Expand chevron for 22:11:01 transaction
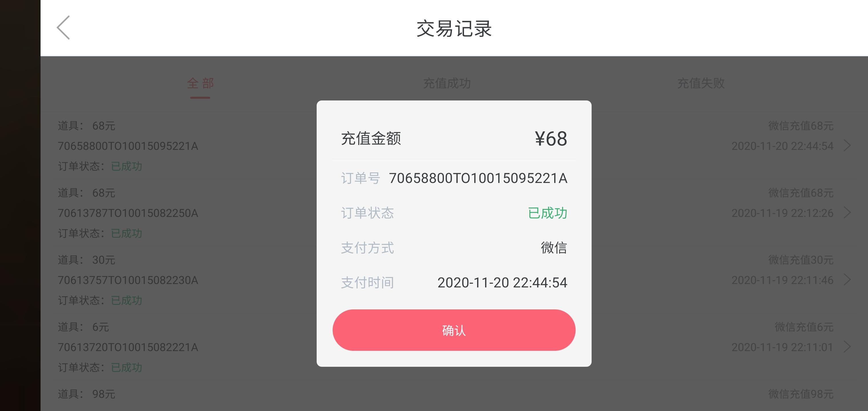The height and width of the screenshot is (411, 868). pos(847,347)
